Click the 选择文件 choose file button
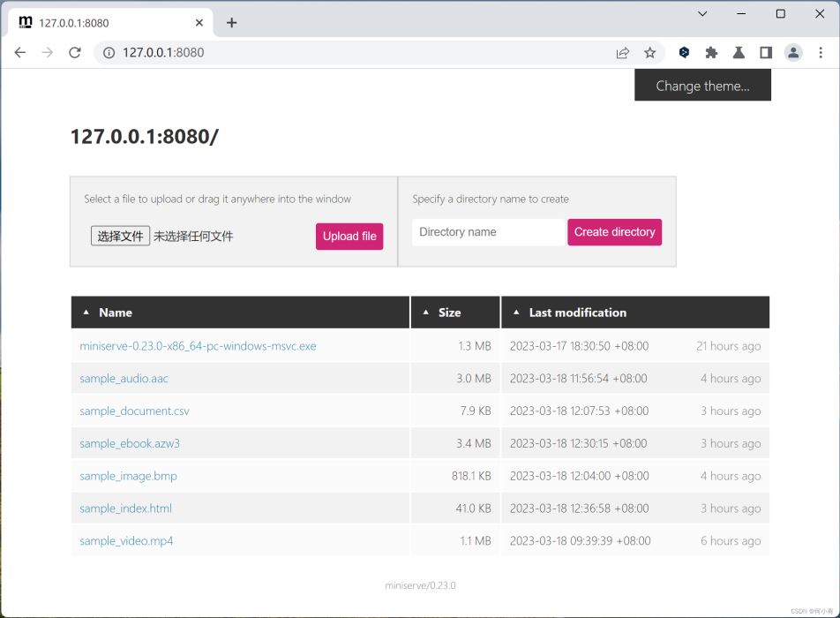Screen dimensions: 840x618 click(x=120, y=236)
